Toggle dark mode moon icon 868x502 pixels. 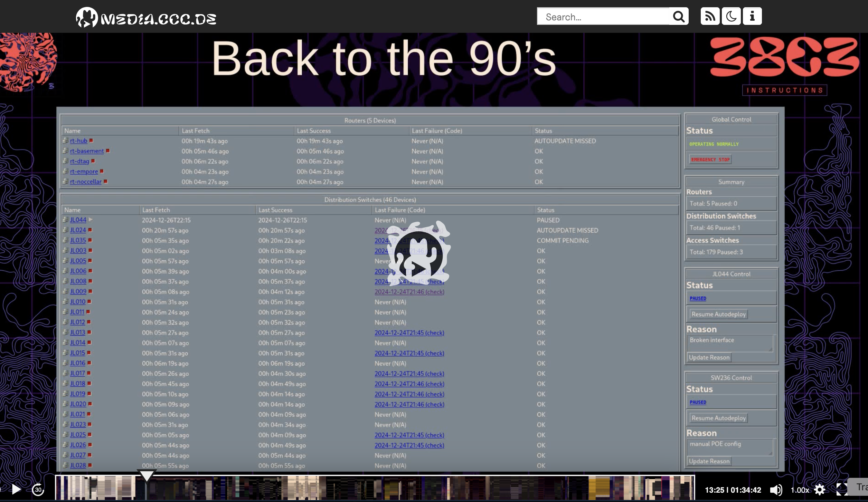(x=731, y=16)
